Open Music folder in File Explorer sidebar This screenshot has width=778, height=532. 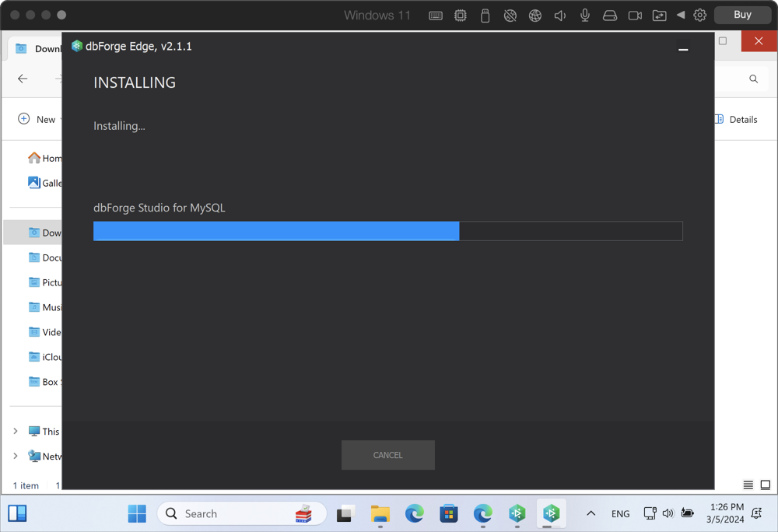tap(44, 307)
